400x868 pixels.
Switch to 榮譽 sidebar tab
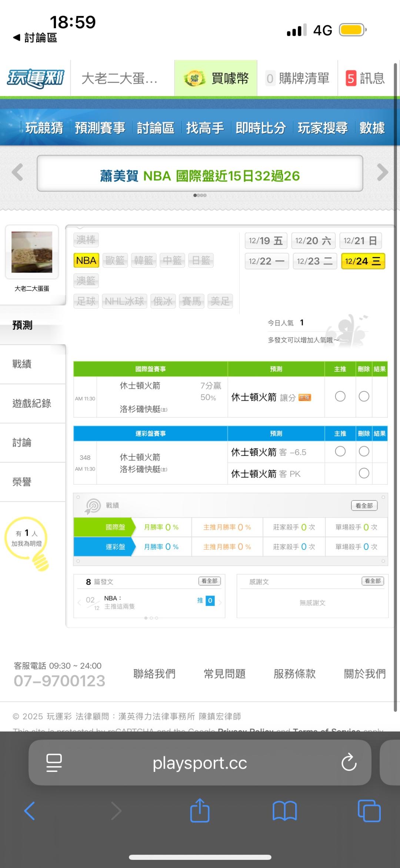[x=33, y=482]
